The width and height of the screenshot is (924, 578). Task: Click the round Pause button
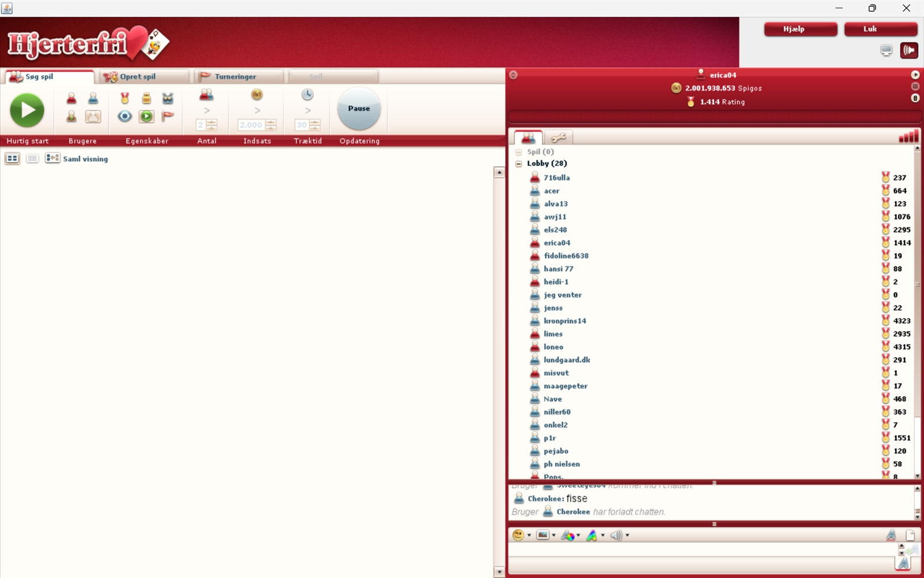pos(359,109)
